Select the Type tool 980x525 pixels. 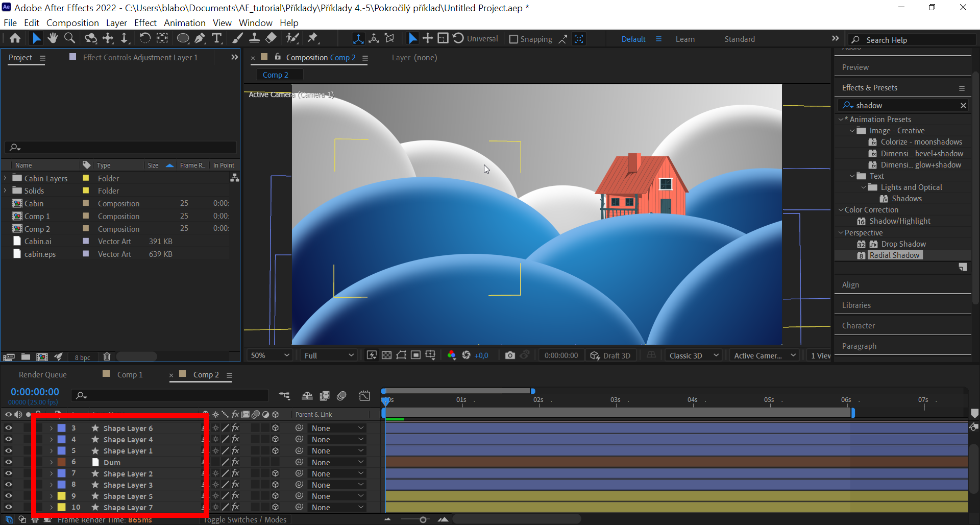[217, 38]
